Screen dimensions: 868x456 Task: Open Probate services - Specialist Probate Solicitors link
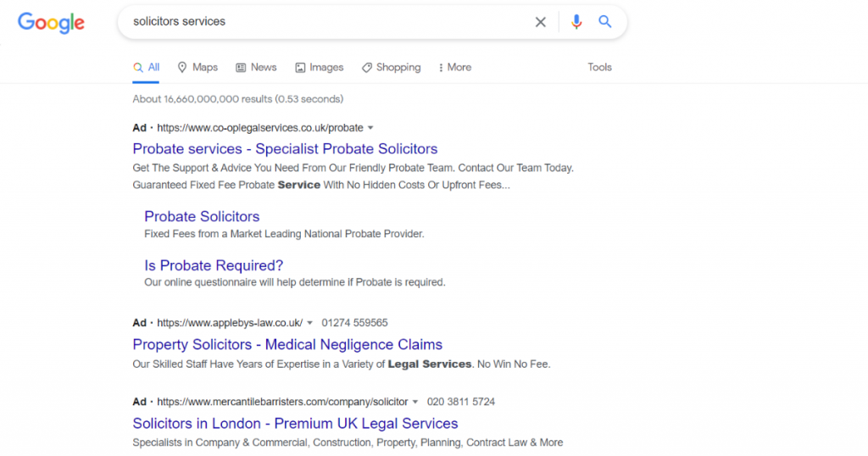[285, 149]
